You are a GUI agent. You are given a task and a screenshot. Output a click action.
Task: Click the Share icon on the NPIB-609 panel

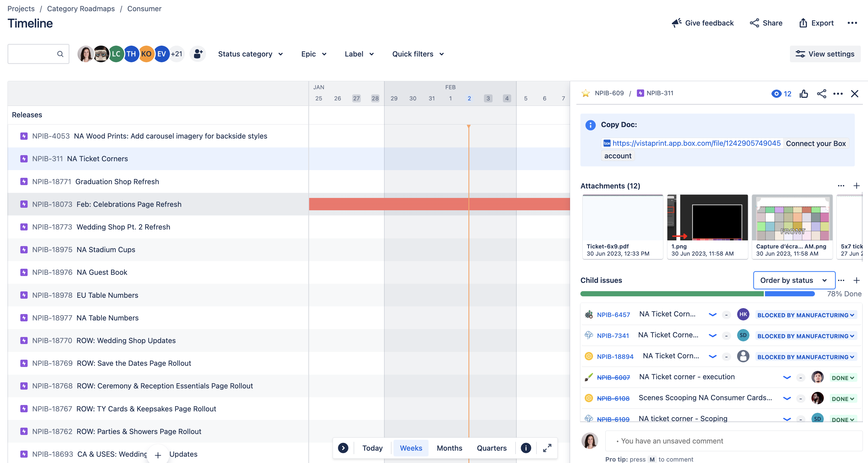[x=821, y=94]
